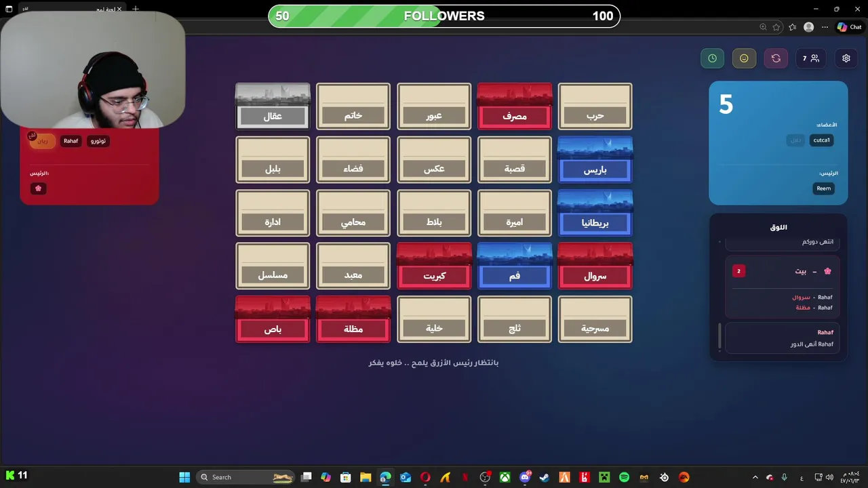
Task: Open Task View on the taskbar
Action: pyautogui.click(x=307, y=477)
